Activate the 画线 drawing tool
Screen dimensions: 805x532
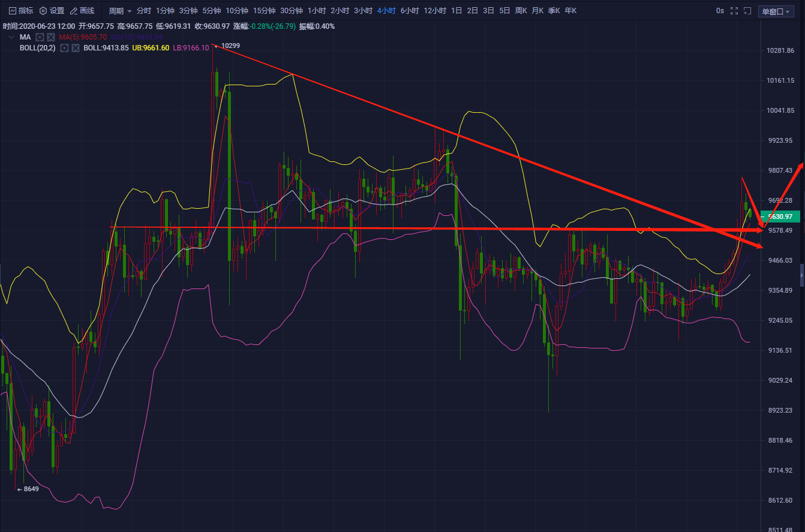tap(82, 11)
